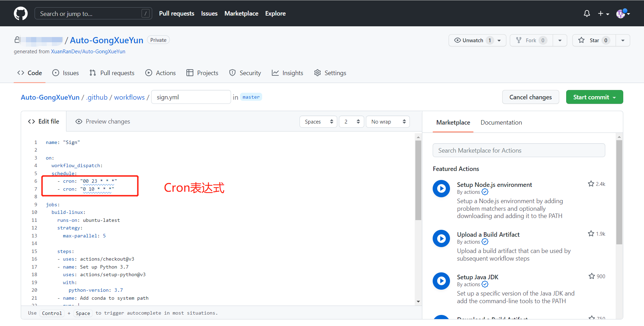
Task: Open Setup Node.js environment action
Action: (x=495, y=185)
